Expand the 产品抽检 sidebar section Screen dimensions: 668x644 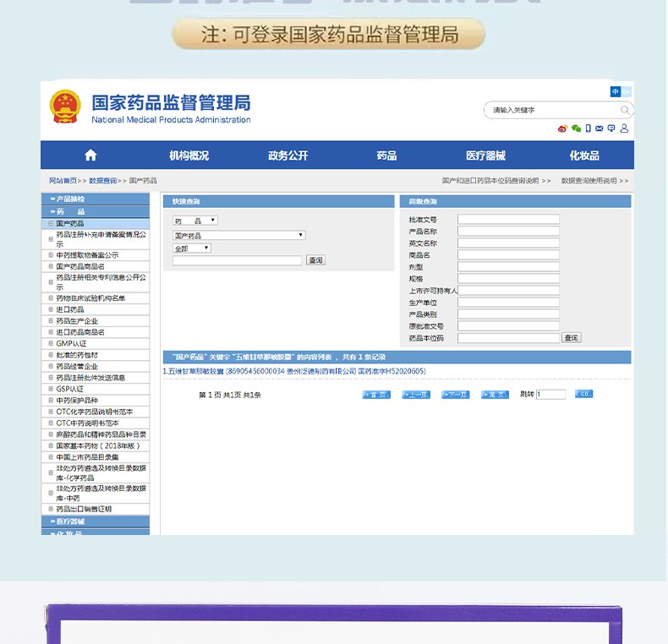pyautogui.click(x=96, y=199)
